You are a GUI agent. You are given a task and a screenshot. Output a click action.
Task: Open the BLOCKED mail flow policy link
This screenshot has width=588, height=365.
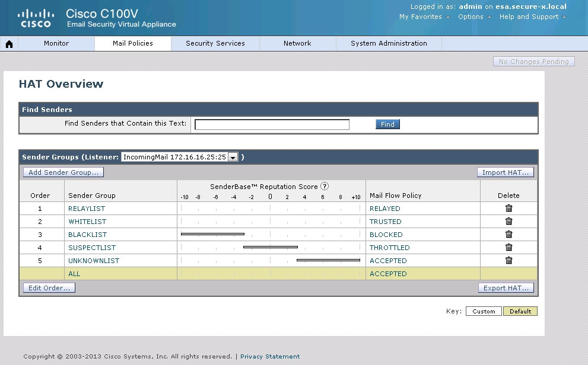point(386,235)
